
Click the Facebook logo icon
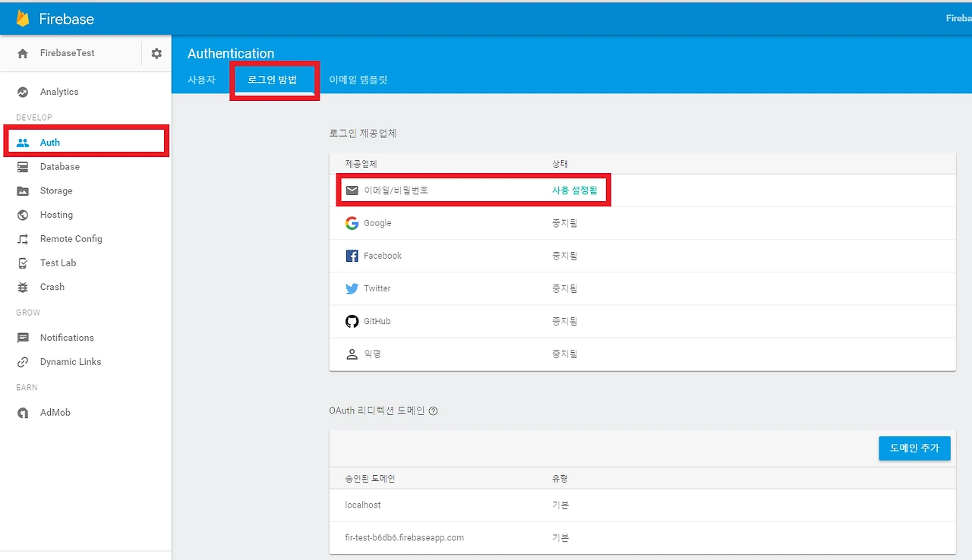pos(352,256)
